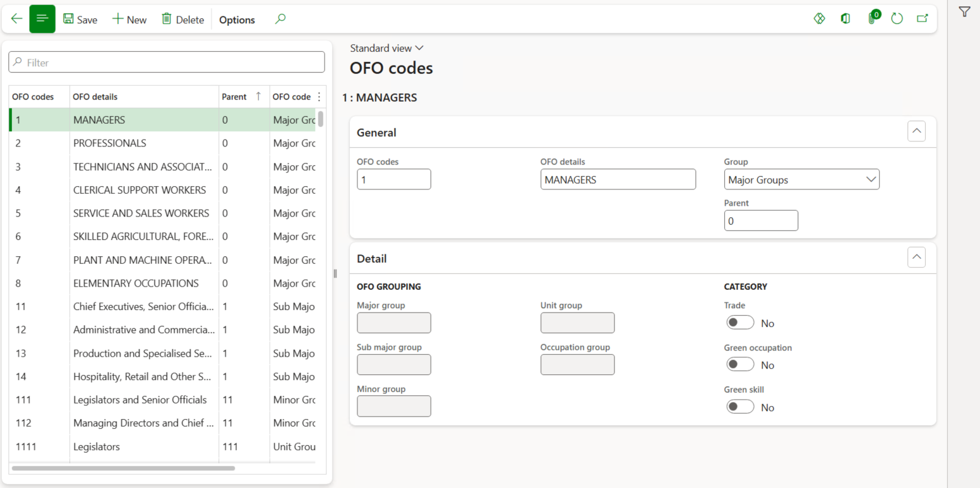The image size is (980, 488).
Task: Click the vertical scrollbar of the grid
Action: pyautogui.click(x=321, y=119)
